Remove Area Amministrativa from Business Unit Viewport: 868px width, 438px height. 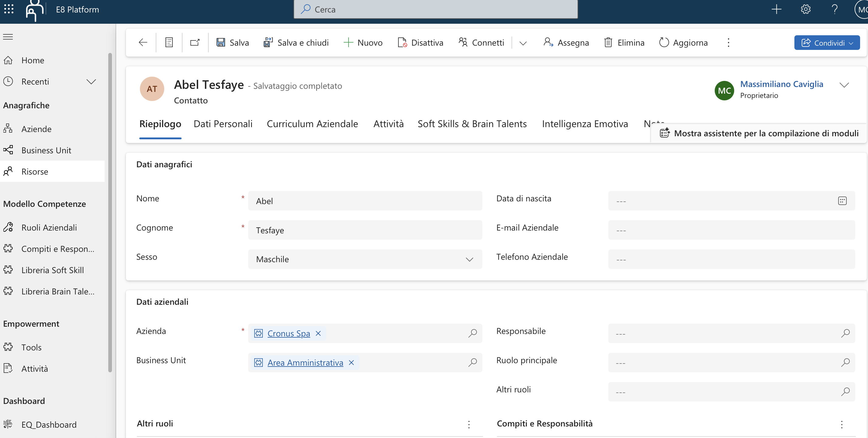(x=351, y=363)
